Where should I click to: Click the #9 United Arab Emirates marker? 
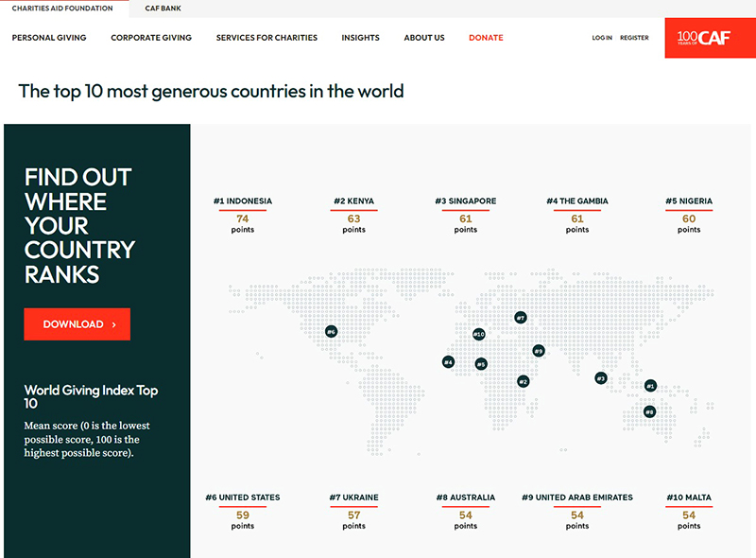[538, 351]
